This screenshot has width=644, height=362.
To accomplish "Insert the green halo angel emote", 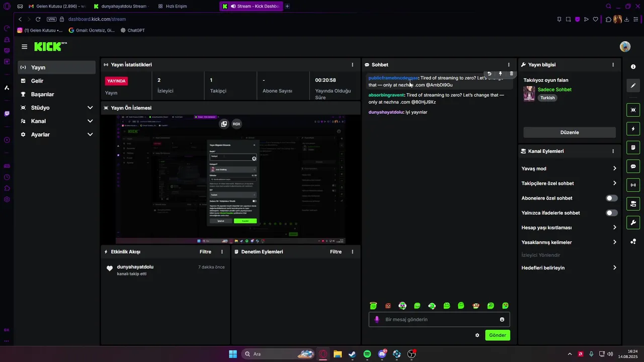I will [373, 306].
